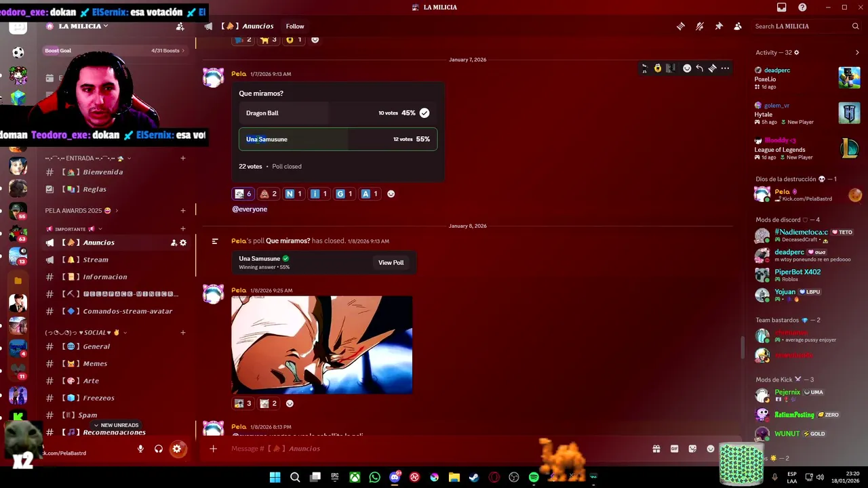Add a channel to SOCIAL category
Image resolution: width=868 pixels, height=488 pixels.
(x=183, y=333)
